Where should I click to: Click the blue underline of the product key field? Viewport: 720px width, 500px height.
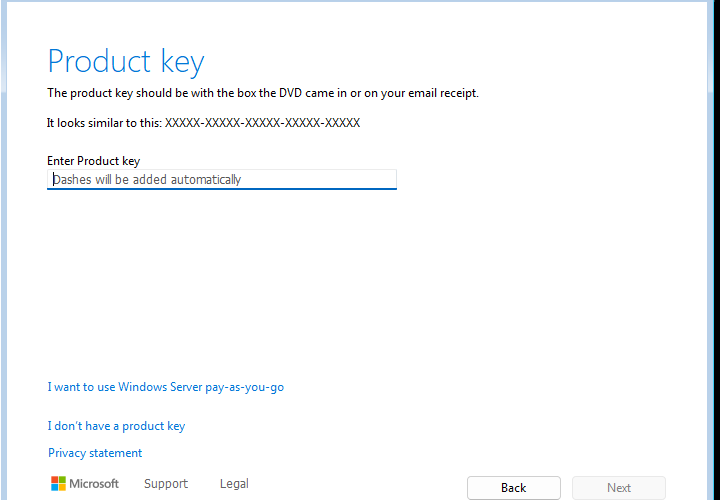point(222,188)
